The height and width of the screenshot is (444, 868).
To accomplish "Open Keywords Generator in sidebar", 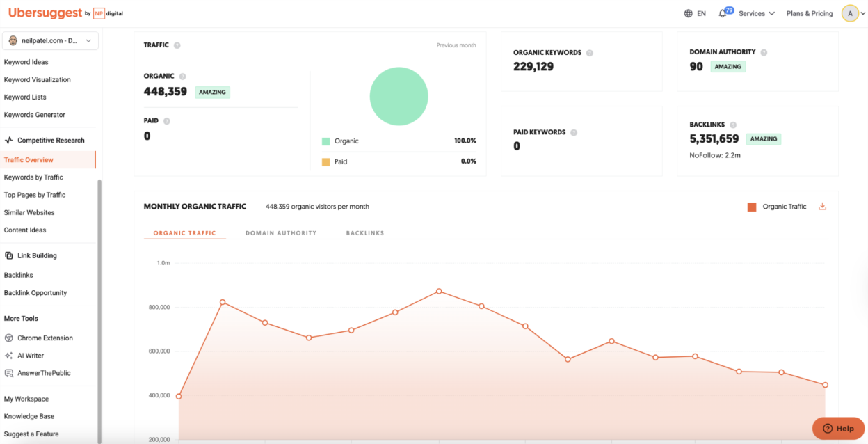I will [35, 115].
